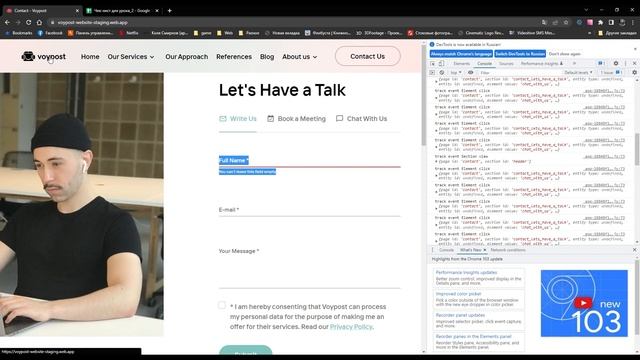Select the Network conditions drawer tab

508,250
